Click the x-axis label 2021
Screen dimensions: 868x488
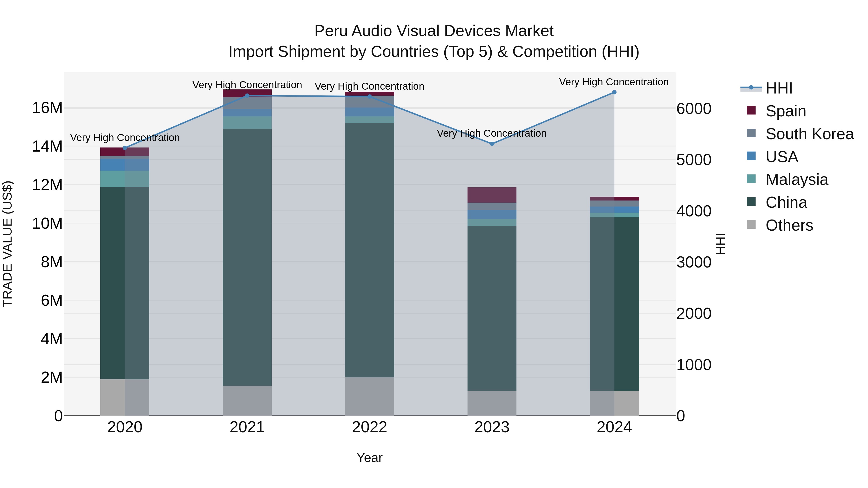(247, 427)
